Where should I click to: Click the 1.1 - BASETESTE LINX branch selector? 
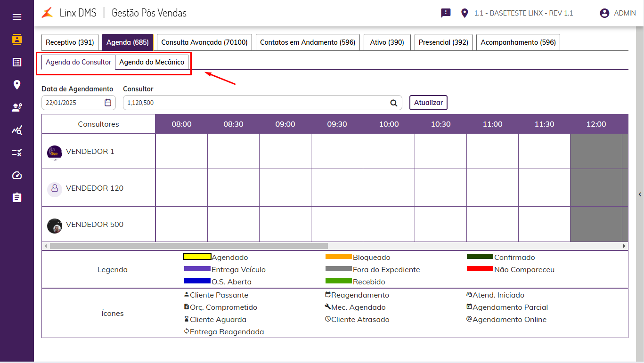coord(523,13)
